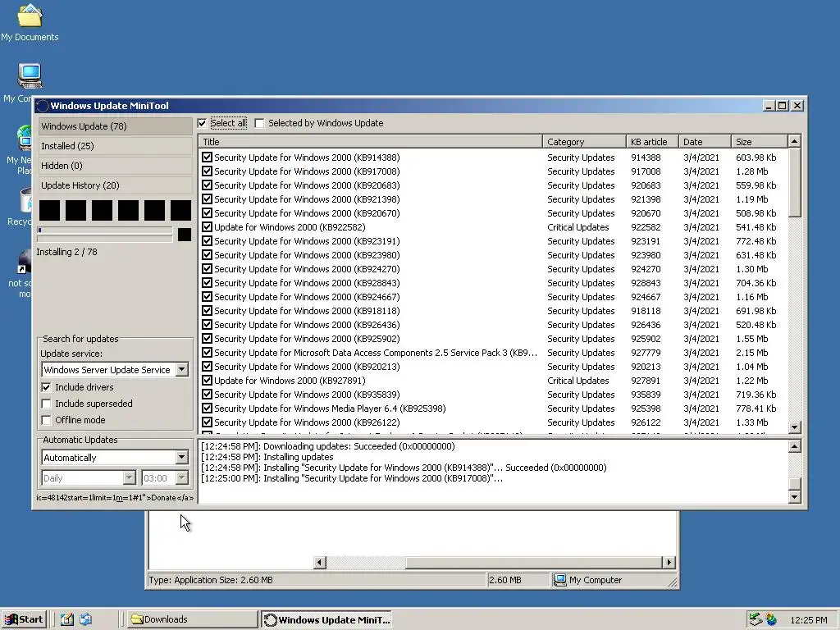Click the Windows Update MiniTool title bar icon

[43, 106]
